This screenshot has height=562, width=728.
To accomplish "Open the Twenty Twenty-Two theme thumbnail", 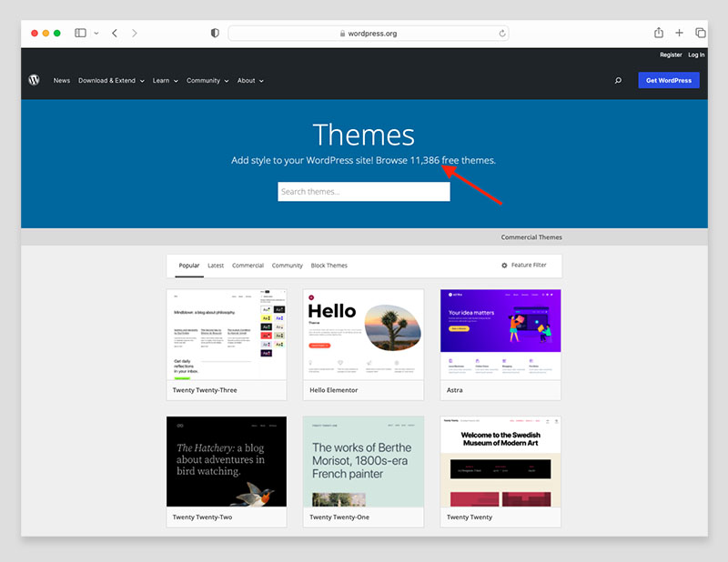I will tap(227, 461).
